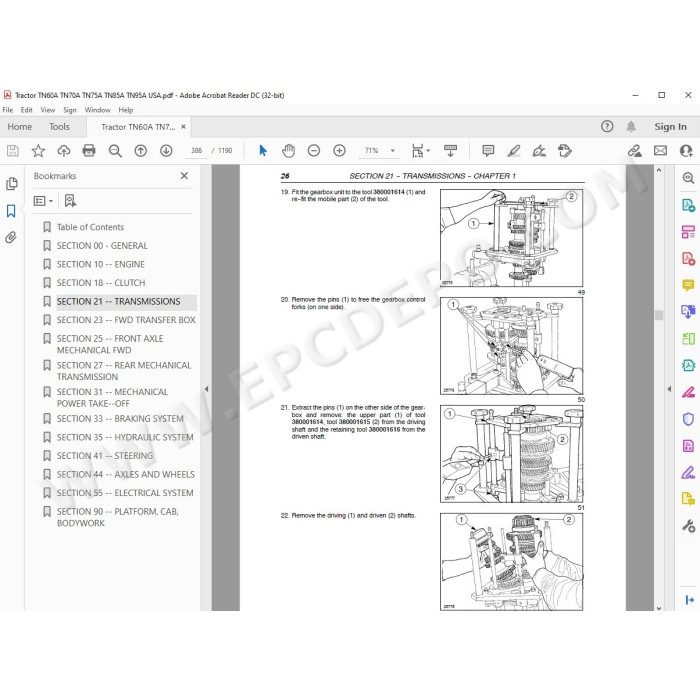Close the Bookmarks panel
The image size is (700, 700).
184,176
